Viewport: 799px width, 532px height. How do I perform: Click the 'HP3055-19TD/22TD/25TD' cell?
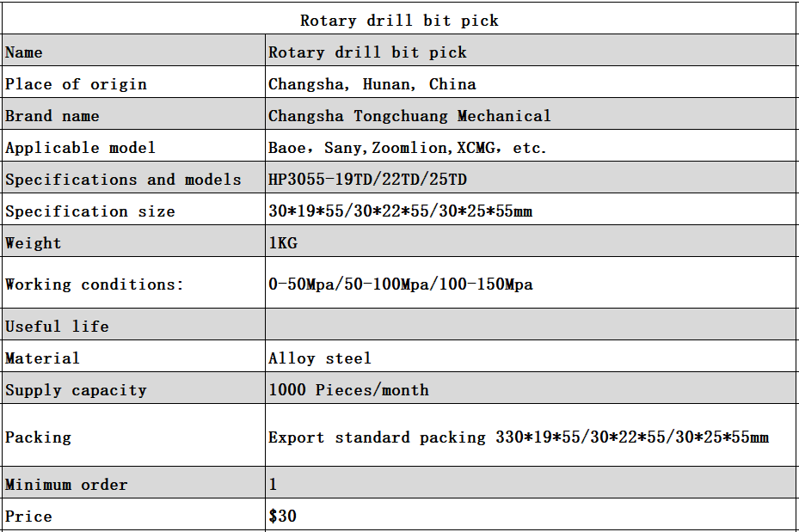(x=532, y=178)
